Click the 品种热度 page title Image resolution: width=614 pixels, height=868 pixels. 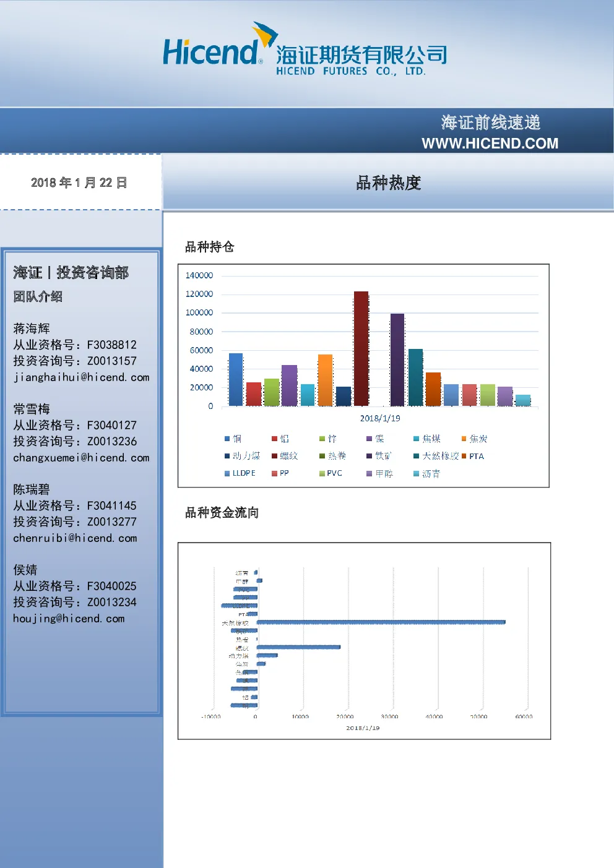(389, 183)
